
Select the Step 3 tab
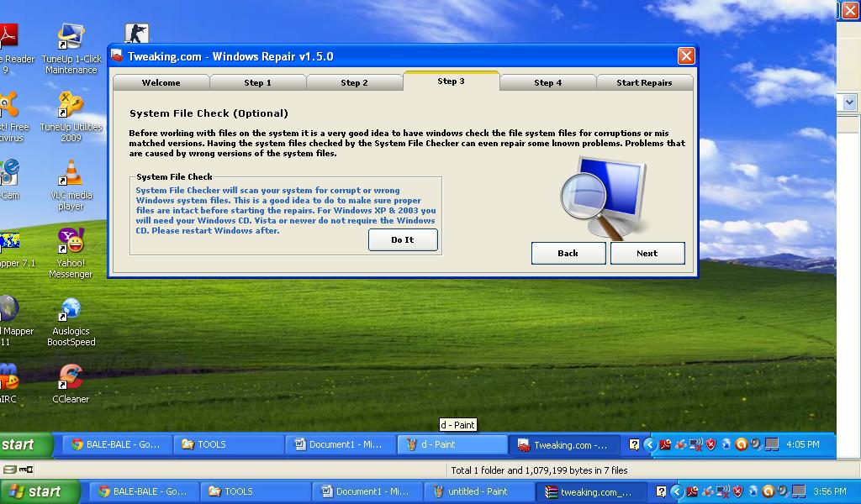451,81
